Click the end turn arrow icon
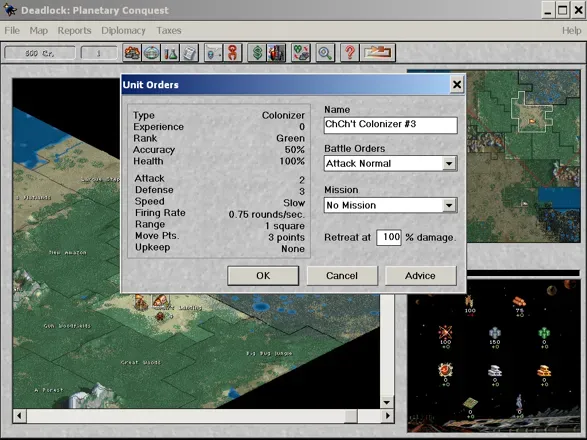Screen dimensions: 587x440 click(377, 53)
